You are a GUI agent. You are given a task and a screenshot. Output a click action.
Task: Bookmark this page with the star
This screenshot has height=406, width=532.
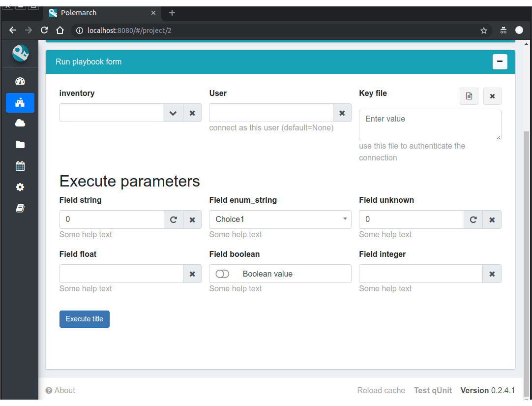click(484, 31)
